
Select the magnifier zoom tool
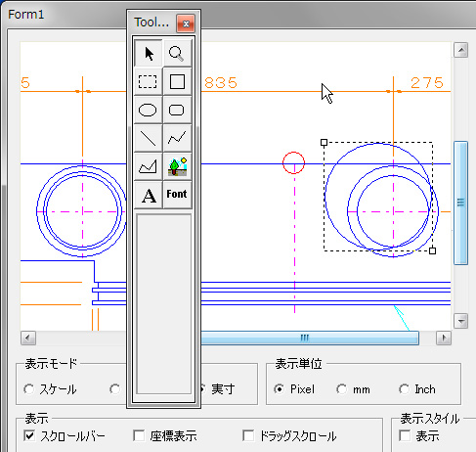(x=177, y=54)
